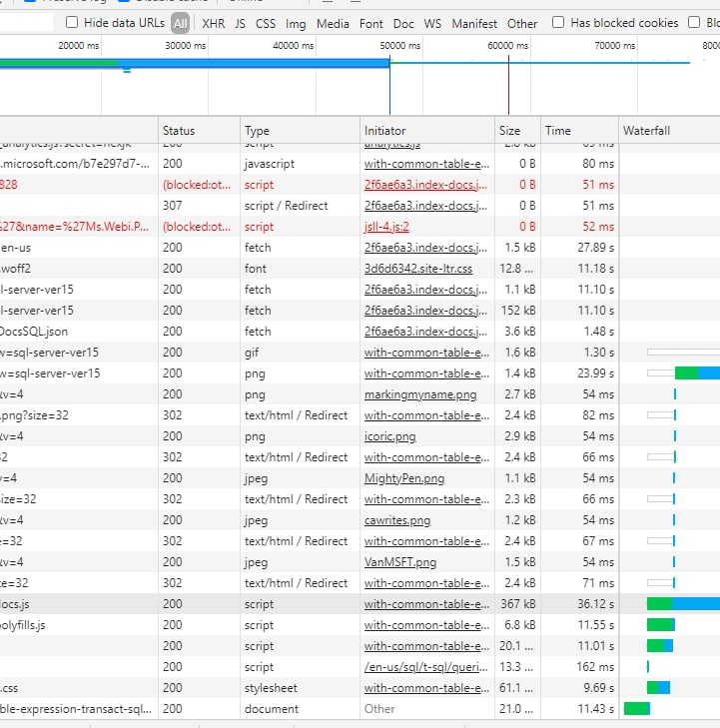Image resolution: width=720 pixels, height=728 pixels.
Task: Show only Img requests
Action: click(296, 23)
